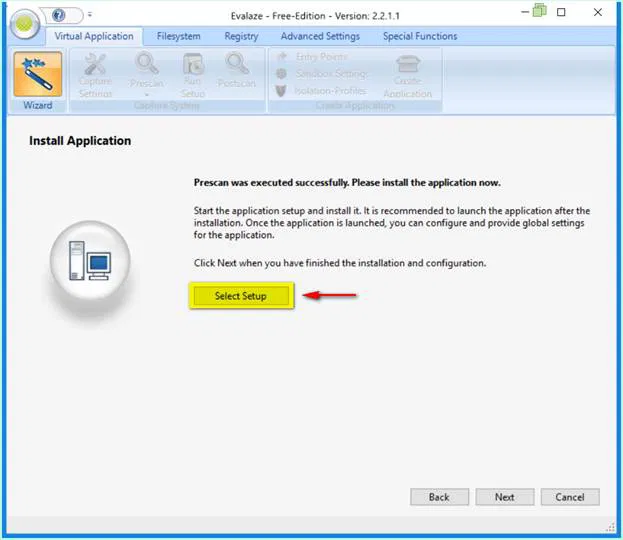Click the help question mark icon
Screen dimensions: 623x540
pyautogui.click(x=59, y=15)
